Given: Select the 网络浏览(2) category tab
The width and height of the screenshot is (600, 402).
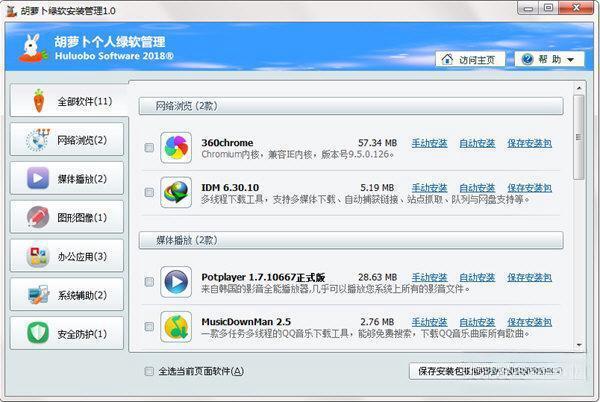Looking at the screenshot, I should 67,140.
